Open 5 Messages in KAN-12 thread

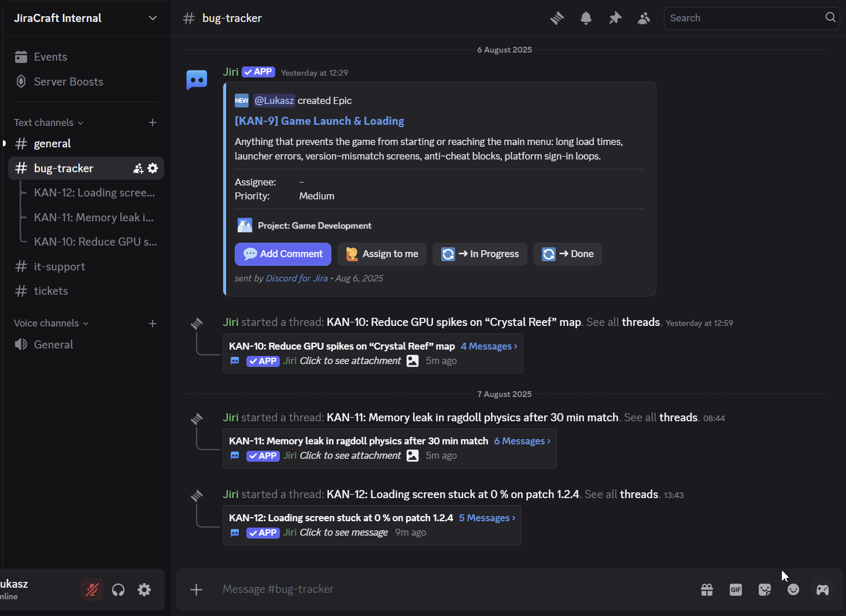click(x=487, y=518)
